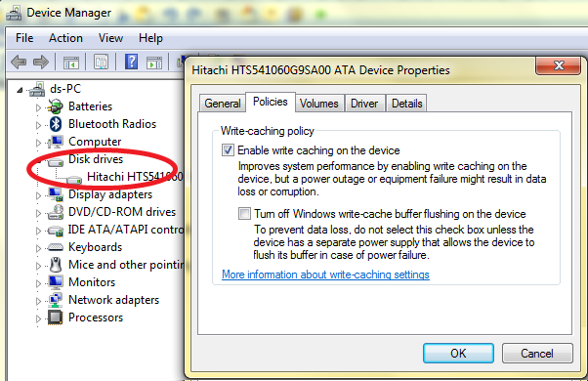Expand the IDE ATA/ATAPI controllers node
This screenshot has width=588, height=381.
(38, 231)
